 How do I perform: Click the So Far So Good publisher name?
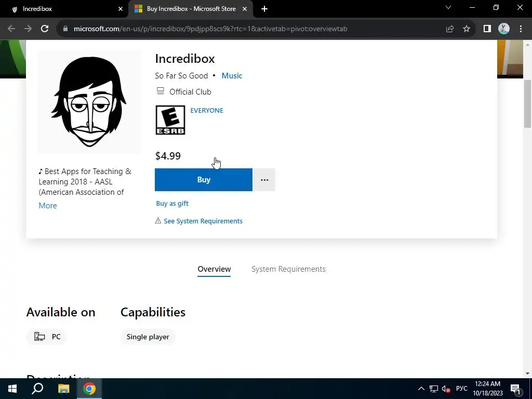point(181,76)
